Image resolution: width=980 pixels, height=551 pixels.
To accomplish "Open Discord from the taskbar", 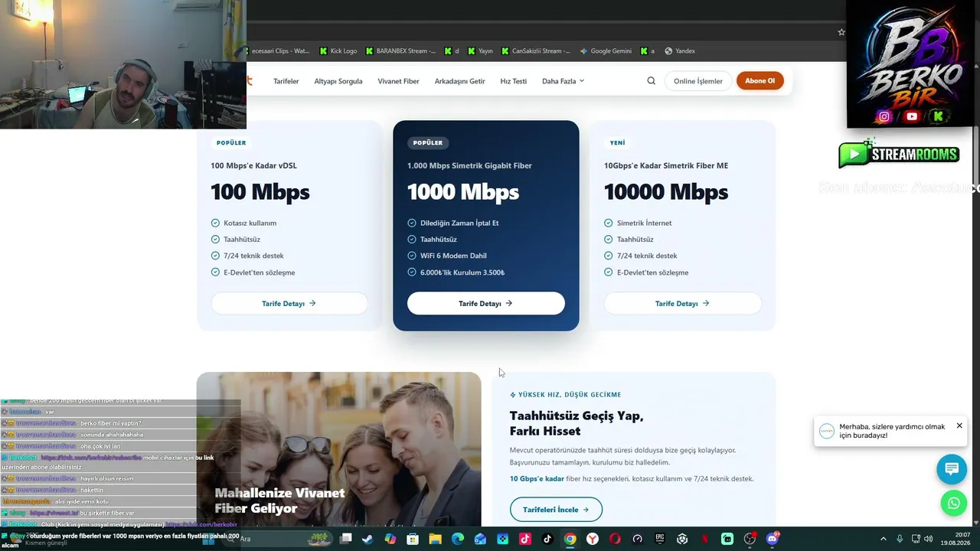I will coord(772,539).
